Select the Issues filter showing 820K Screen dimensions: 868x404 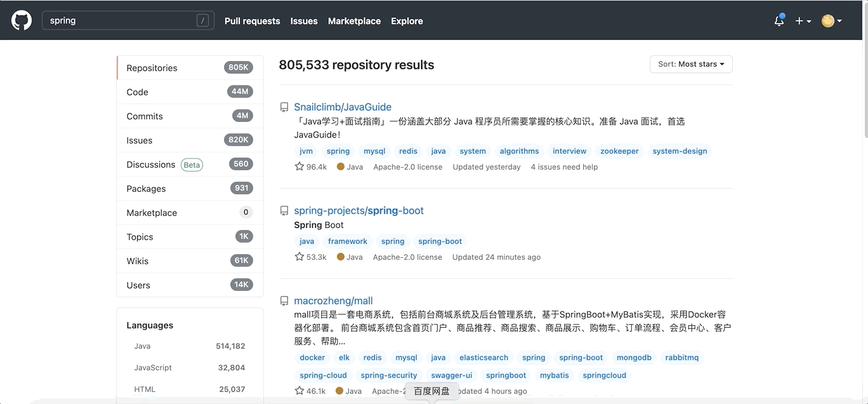tap(190, 140)
